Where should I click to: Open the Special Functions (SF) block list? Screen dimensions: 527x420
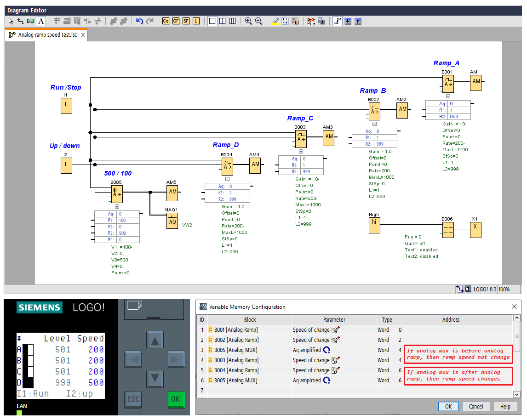[186, 21]
